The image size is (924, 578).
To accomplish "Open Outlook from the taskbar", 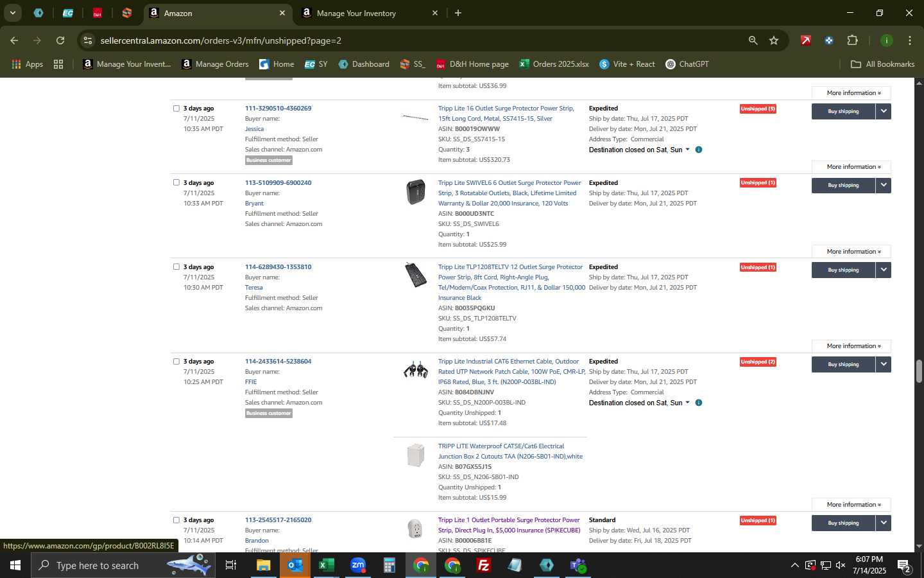I will pyautogui.click(x=295, y=565).
